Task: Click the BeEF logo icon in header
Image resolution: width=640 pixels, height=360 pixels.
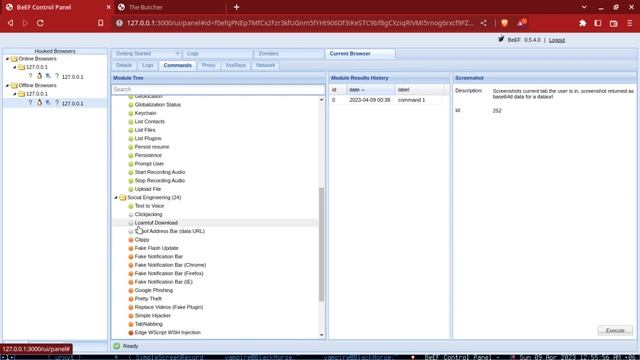Action: [501, 39]
